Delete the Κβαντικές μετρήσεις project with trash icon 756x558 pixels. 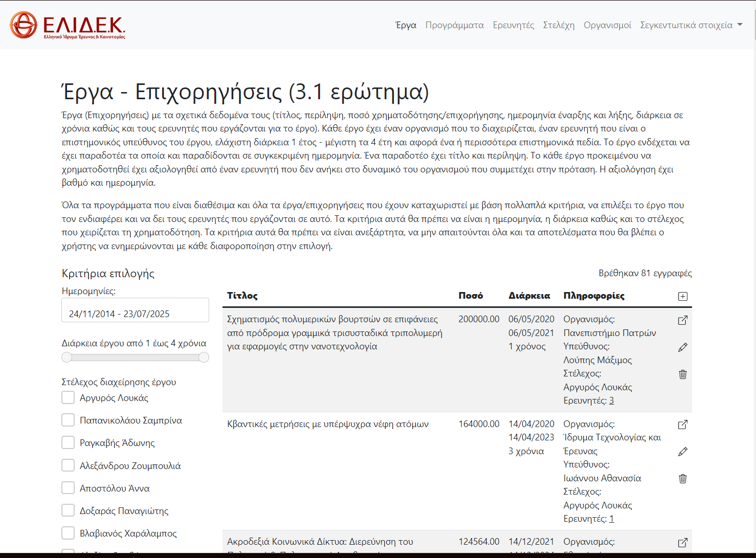coord(682,479)
